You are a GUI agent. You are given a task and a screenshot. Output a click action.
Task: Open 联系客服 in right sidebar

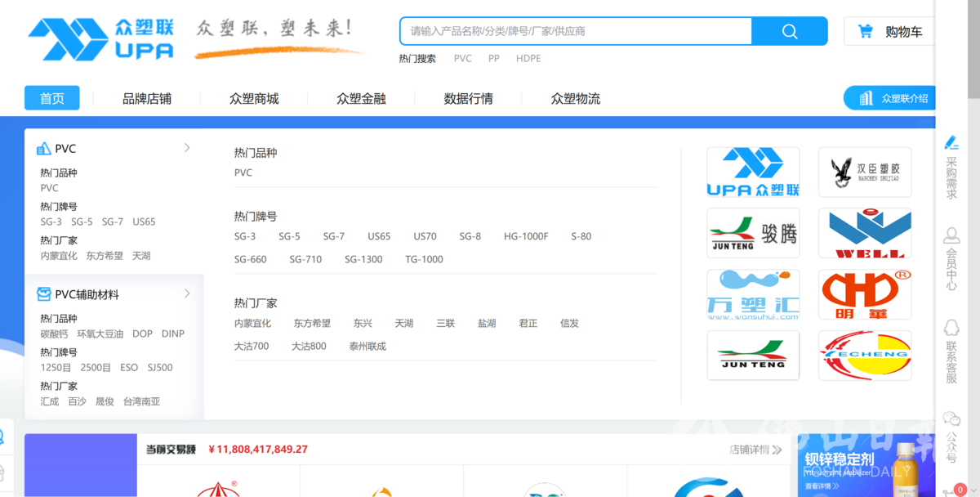coord(951,351)
